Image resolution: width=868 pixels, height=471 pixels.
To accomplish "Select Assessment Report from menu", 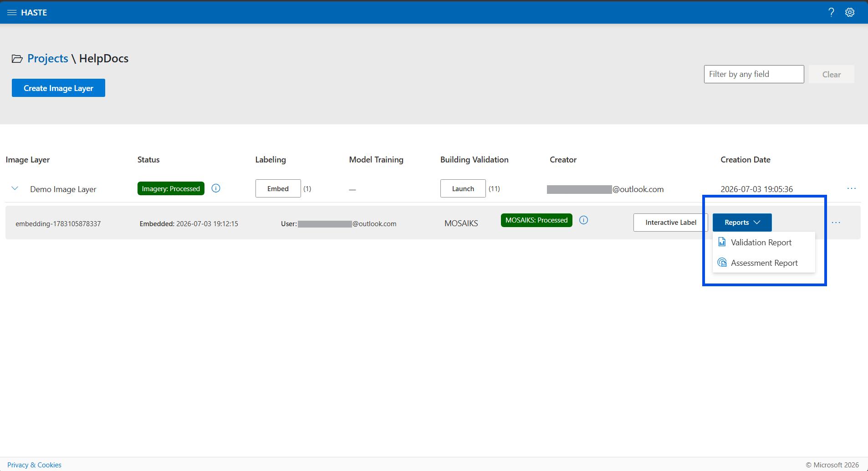I will [x=764, y=263].
